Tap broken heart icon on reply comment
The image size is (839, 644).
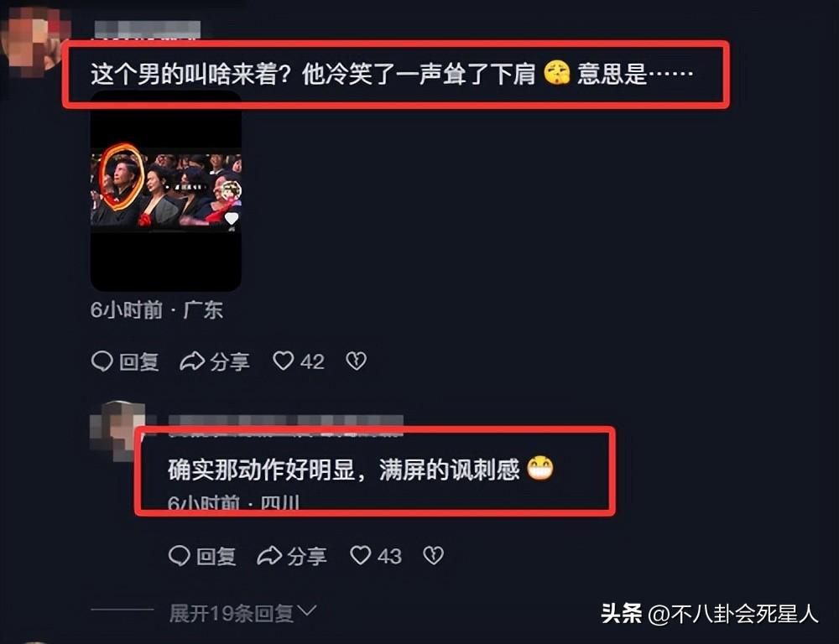[434, 555]
